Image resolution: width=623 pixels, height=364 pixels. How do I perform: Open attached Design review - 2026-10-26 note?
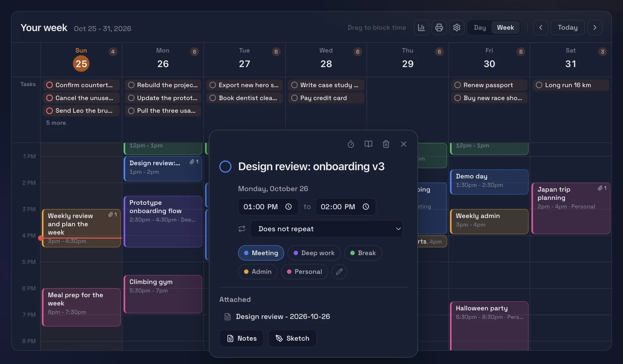(283, 317)
